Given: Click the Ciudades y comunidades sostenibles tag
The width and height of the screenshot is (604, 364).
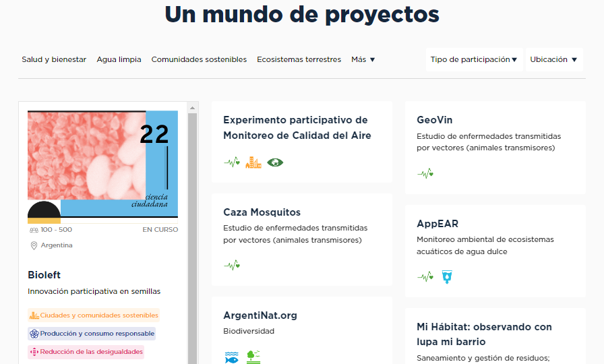Looking at the screenshot, I should (94, 315).
